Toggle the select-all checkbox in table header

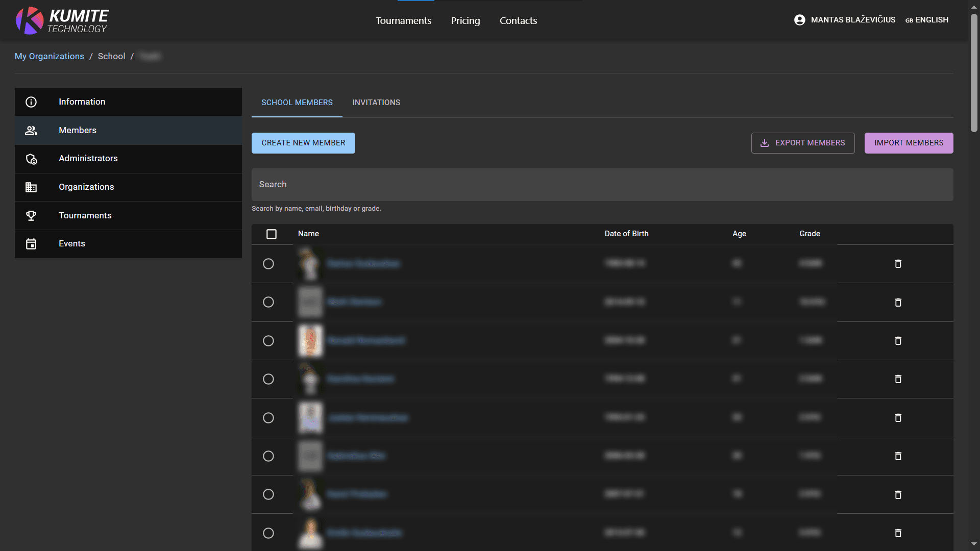[272, 234]
